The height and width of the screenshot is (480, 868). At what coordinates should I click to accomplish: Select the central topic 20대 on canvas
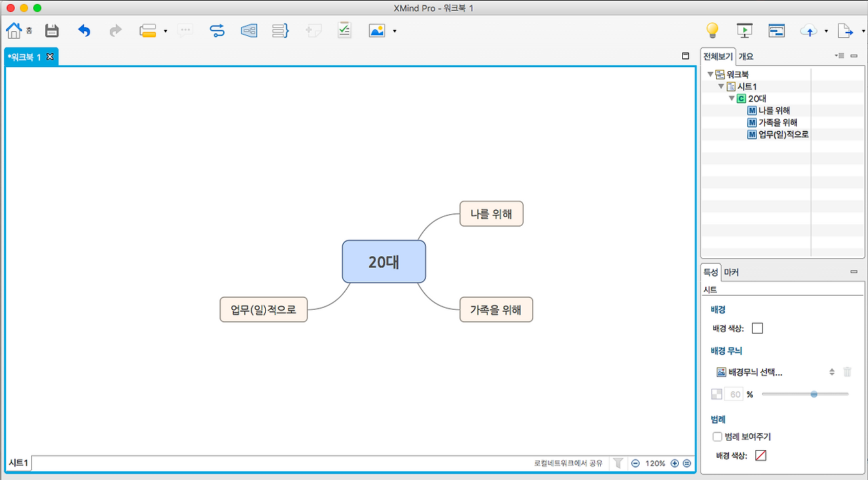click(384, 262)
